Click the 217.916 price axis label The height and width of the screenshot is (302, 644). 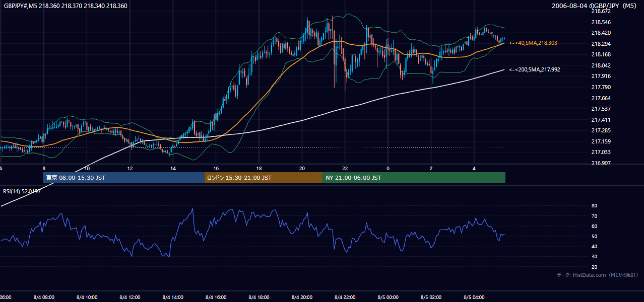(x=600, y=76)
